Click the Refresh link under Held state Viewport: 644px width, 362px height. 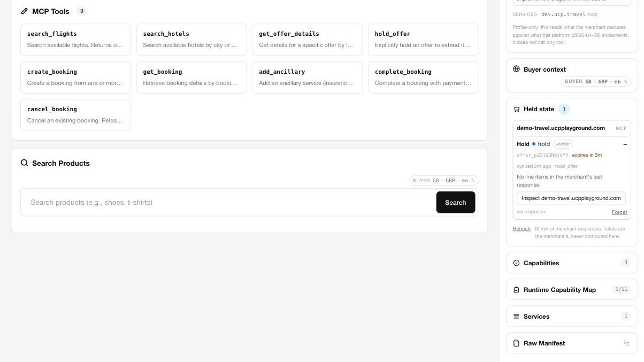point(522,229)
